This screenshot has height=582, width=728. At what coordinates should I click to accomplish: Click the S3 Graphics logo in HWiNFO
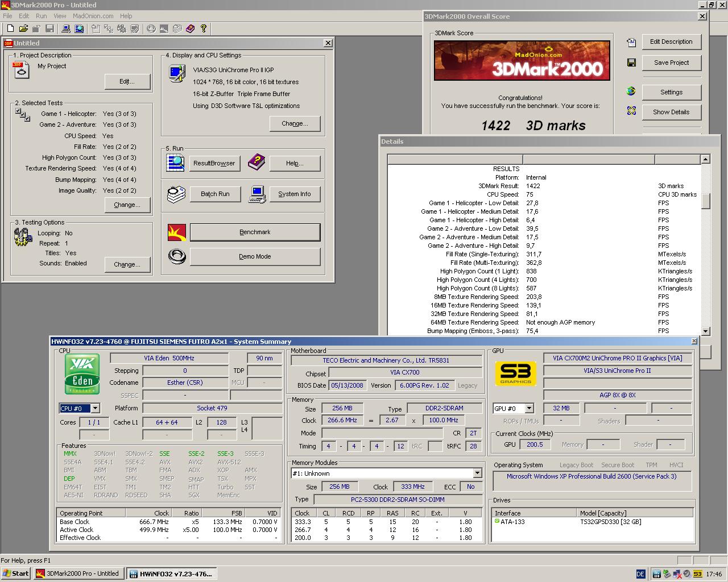515,373
